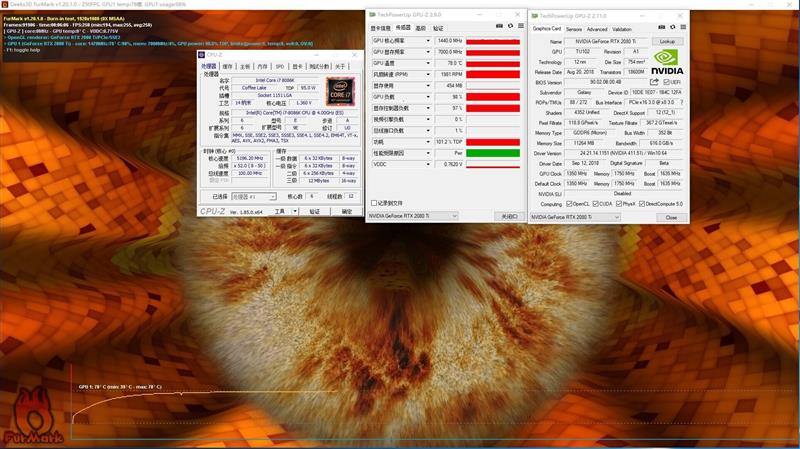Screen dimensions: 800x449
Task: Toggle the UEFI checkbox
Action: tap(666, 82)
